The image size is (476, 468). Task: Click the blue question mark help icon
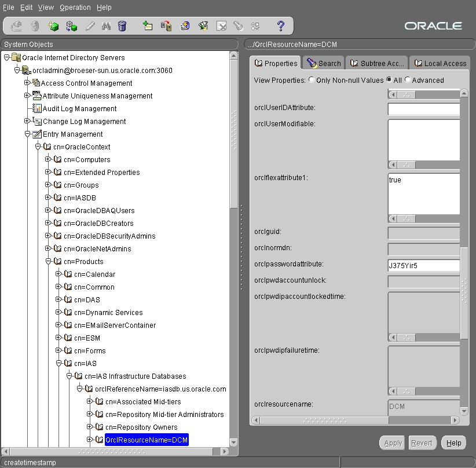[x=281, y=26]
